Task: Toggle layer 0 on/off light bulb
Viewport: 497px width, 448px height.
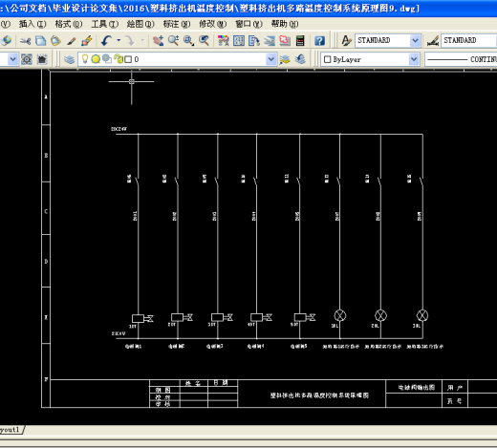Action: point(85,59)
